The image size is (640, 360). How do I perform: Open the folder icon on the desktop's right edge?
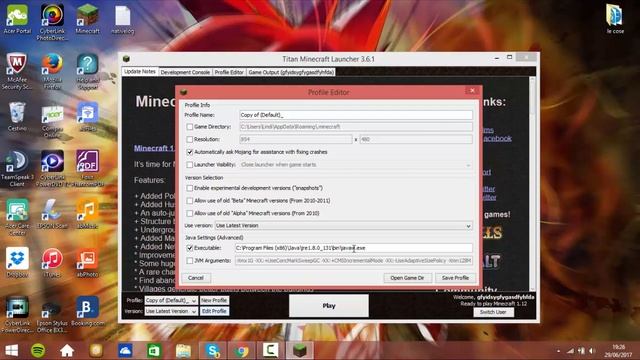pyautogui.click(x=615, y=19)
